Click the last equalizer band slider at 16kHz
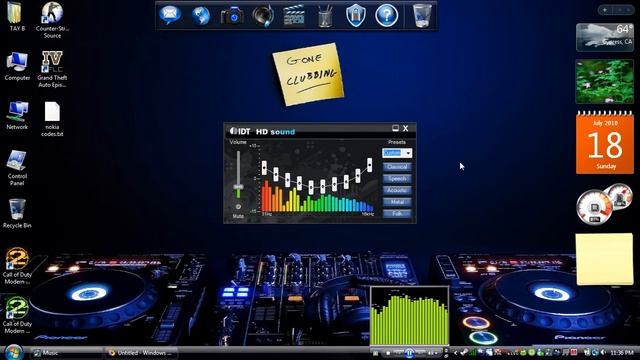Screen dimensions: 640x360 369,165
